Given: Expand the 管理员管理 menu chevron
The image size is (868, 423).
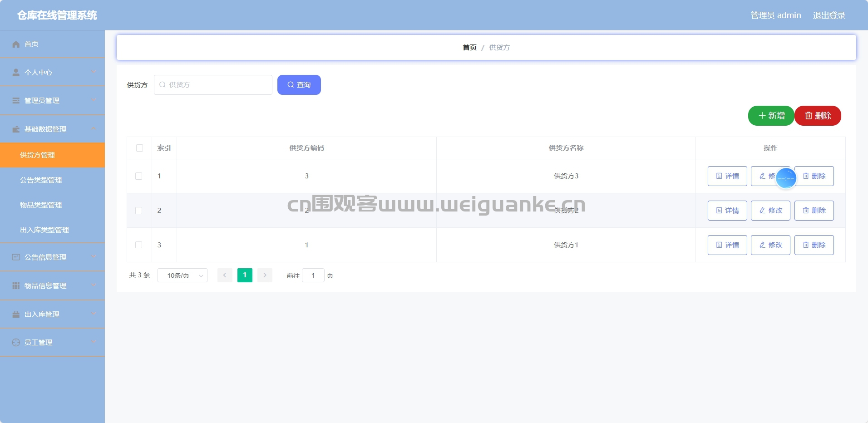Looking at the screenshot, I should pyautogui.click(x=94, y=100).
